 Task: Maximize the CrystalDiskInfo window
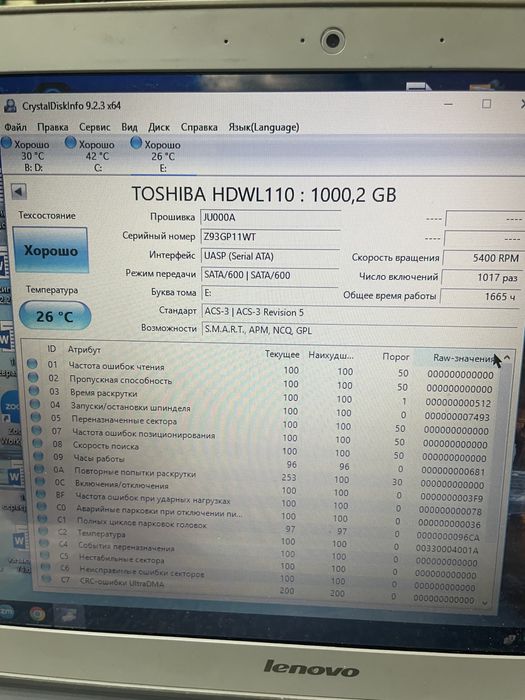pyautogui.click(x=486, y=104)
